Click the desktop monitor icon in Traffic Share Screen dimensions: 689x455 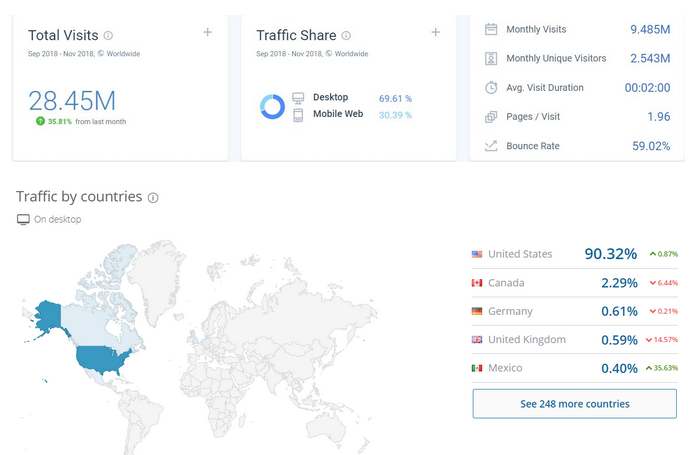click(298, 98)
